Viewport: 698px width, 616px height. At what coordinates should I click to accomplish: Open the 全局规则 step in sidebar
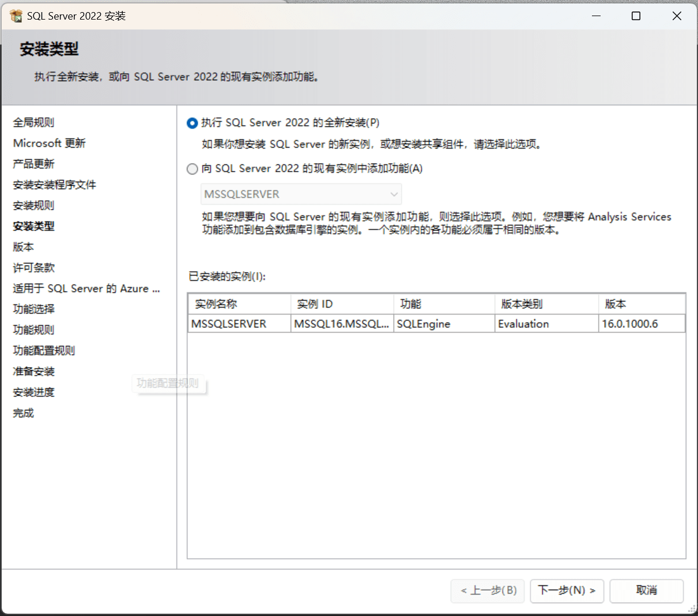pos(33,122)
